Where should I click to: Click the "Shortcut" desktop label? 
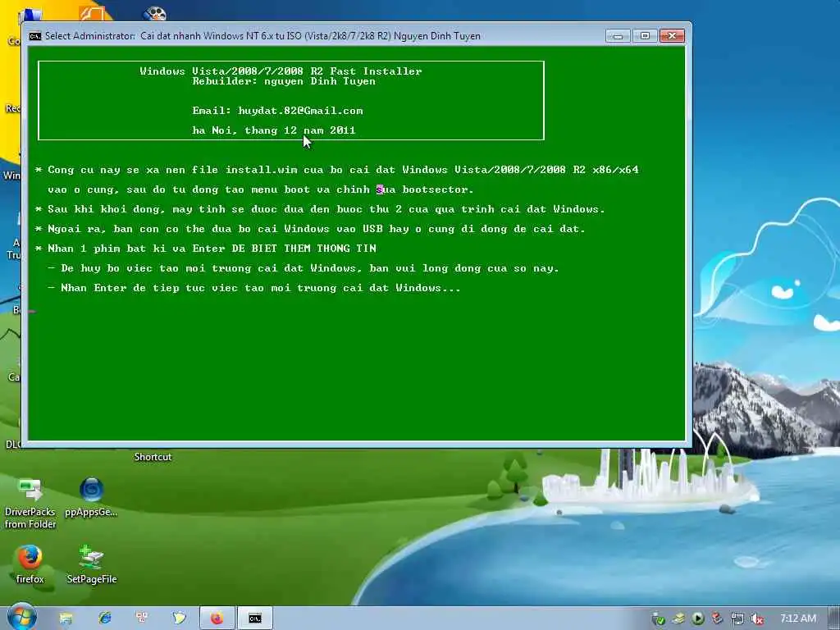(153, 457)
